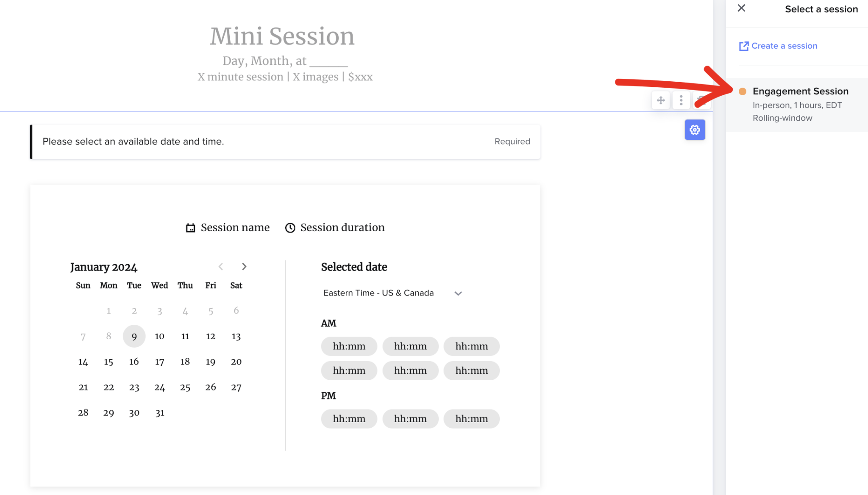
Task: Pick date 16 in the calendar
Action: click(134, 362)
